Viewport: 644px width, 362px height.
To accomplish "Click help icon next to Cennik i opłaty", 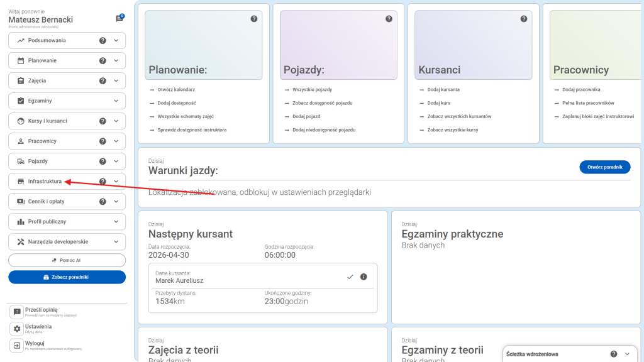I will [x=103, y=202].
